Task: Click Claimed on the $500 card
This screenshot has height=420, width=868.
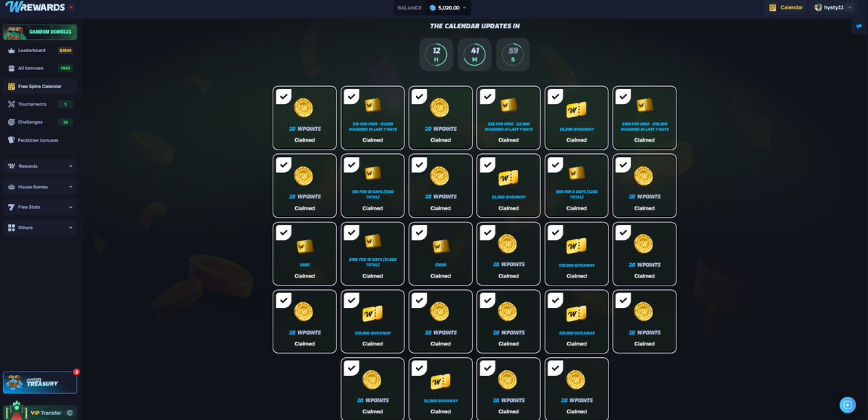Action: pos(305,276)
